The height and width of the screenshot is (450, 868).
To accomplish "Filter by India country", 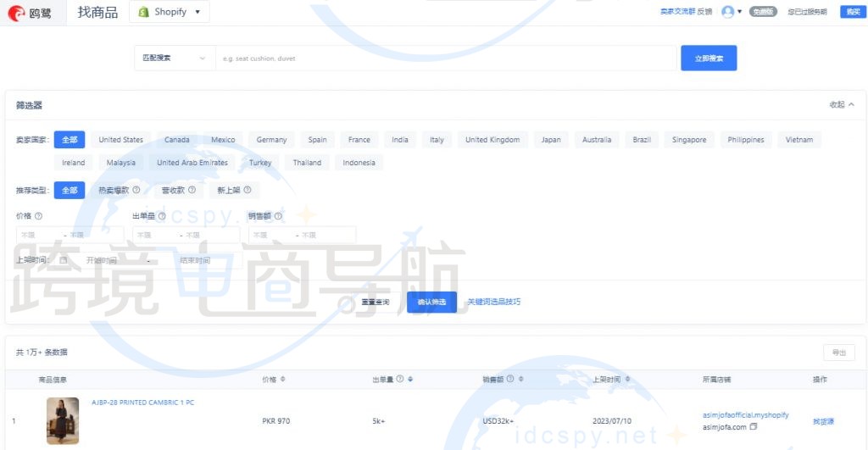I will [x=400, y=140].
